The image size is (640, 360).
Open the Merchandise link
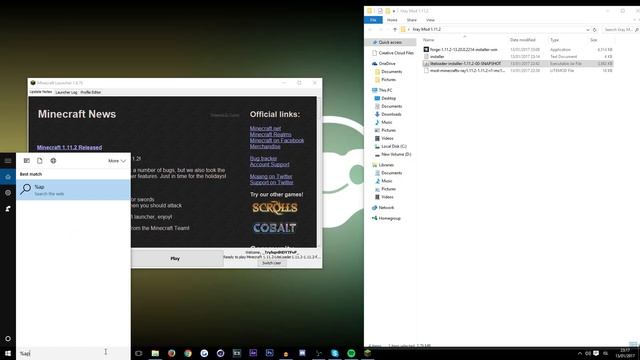[x=265, y=146]
